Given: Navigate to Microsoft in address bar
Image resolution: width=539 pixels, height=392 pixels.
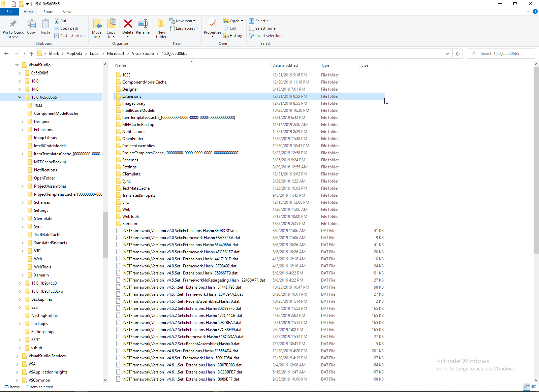Looking at the screenshot, I should pyautogui.click(x=116, y=54).
